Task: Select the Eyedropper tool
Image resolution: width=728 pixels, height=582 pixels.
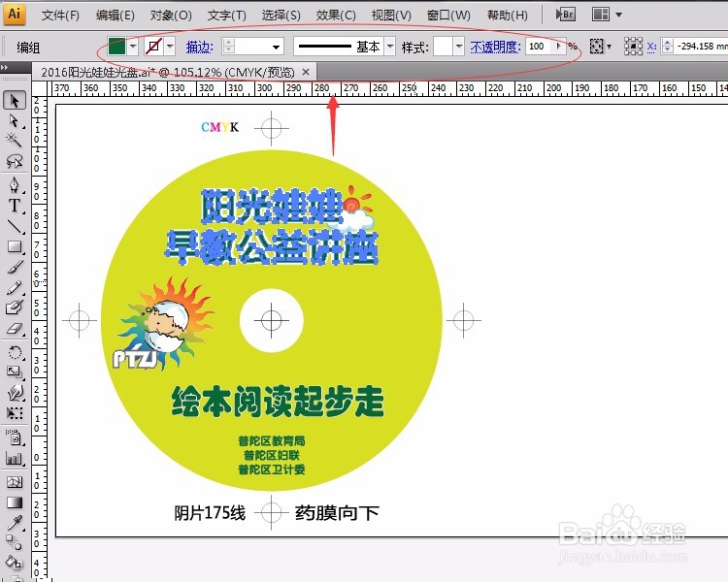Action: [x=15, y=523]
